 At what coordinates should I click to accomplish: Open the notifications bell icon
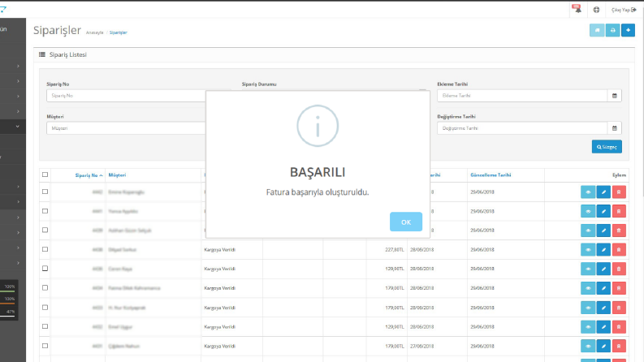click(577, 10)
